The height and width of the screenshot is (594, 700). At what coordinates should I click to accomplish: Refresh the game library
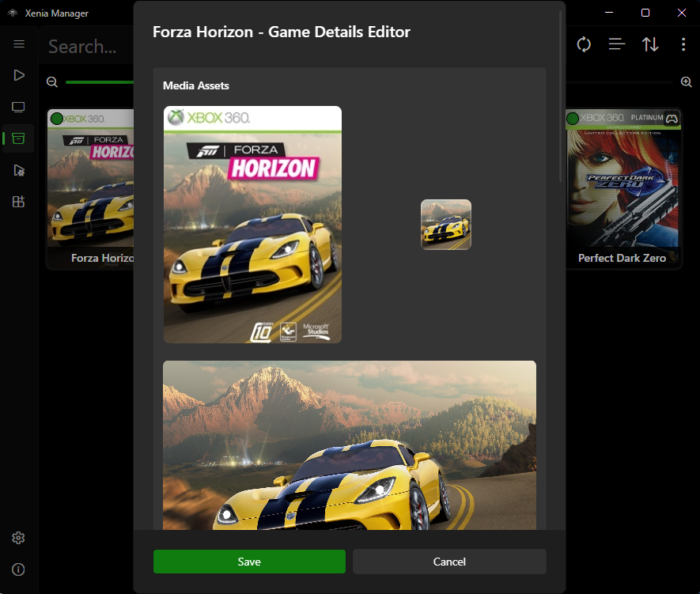[584, 44]
